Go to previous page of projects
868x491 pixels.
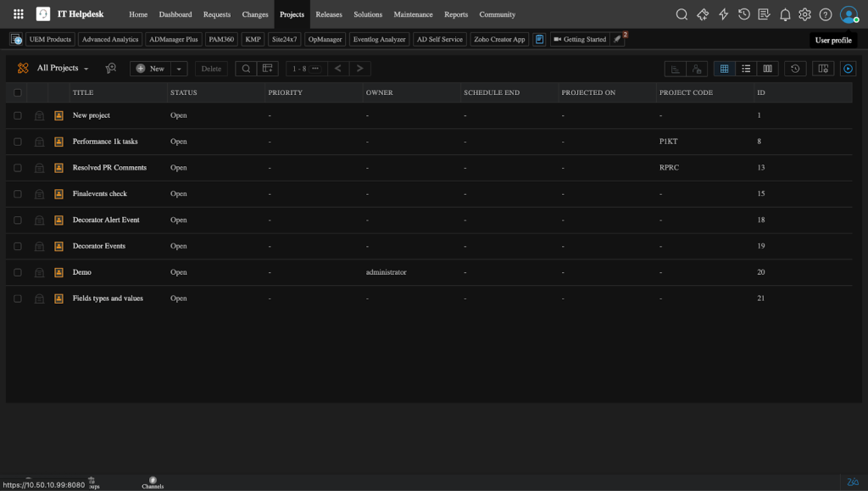pos(337,69)
